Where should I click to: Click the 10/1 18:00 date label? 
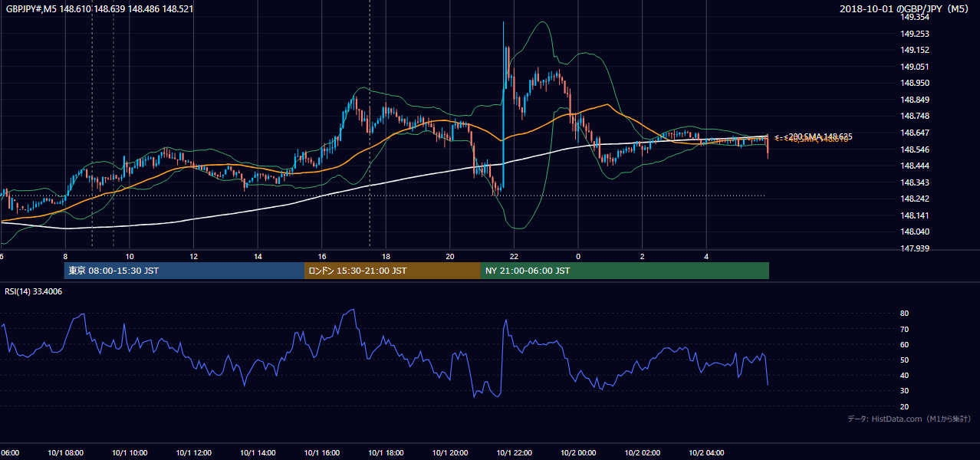[386, 453]
